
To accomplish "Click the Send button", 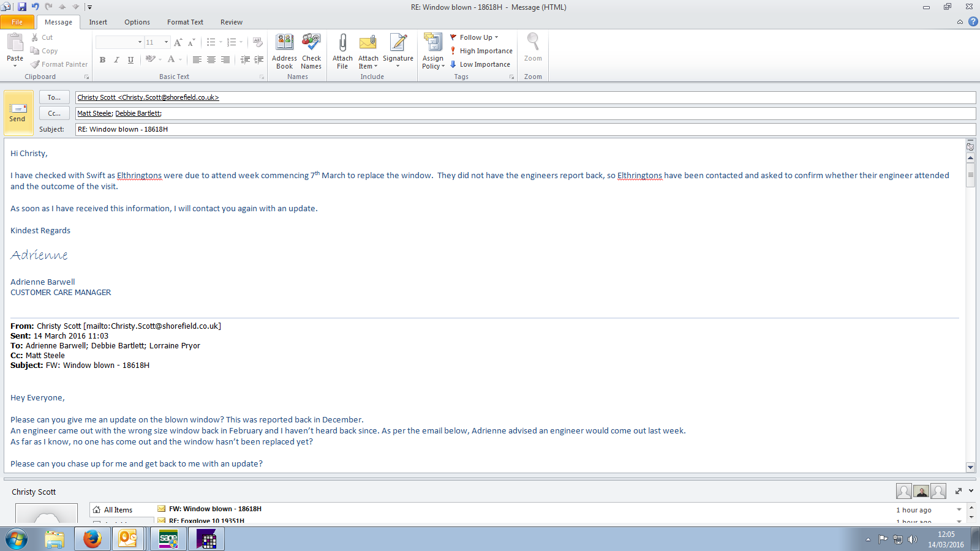I will click(x=18, y=113).
